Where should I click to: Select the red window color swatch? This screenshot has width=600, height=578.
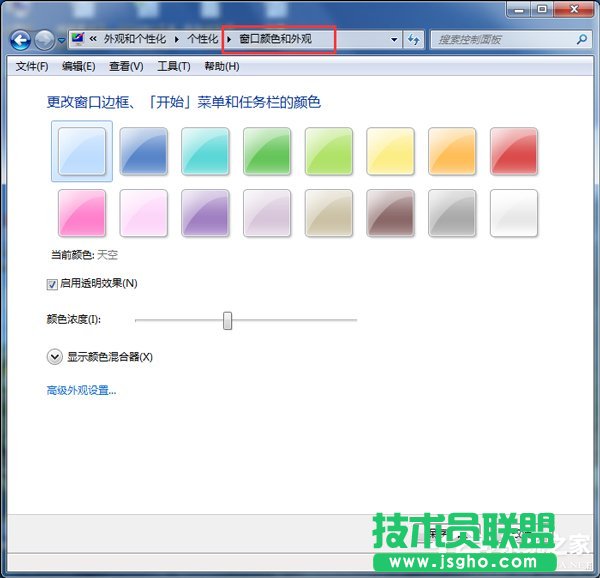pos(514,152)
